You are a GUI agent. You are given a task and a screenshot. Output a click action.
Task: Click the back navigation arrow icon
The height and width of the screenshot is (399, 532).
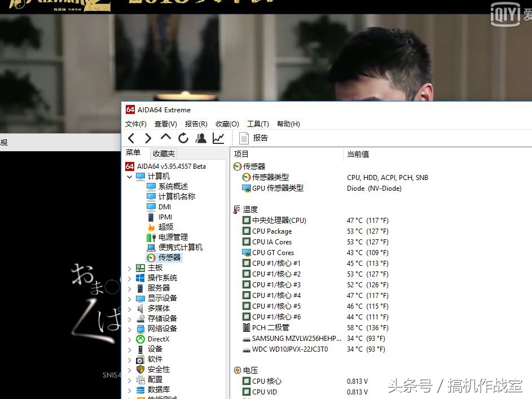(132, 138)
